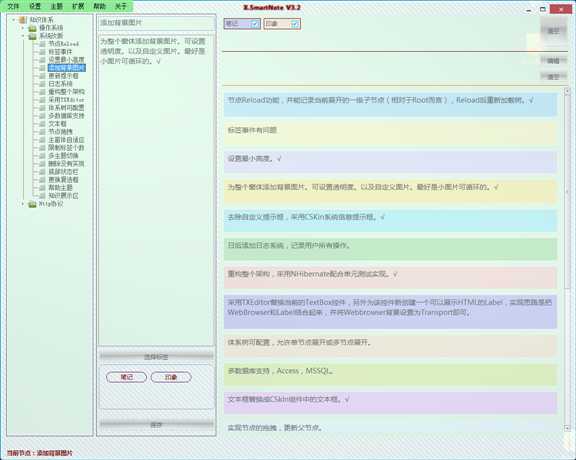Toggle the 印象 tag filter checkbox
Image resolution: width=576 pixels, height=460 pixels.
[x=295, y=24]
